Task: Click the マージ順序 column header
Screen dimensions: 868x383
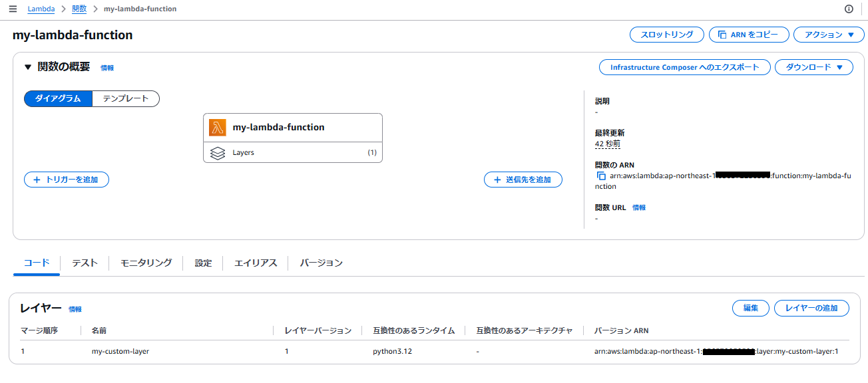Action: click(x=39, y=330)
